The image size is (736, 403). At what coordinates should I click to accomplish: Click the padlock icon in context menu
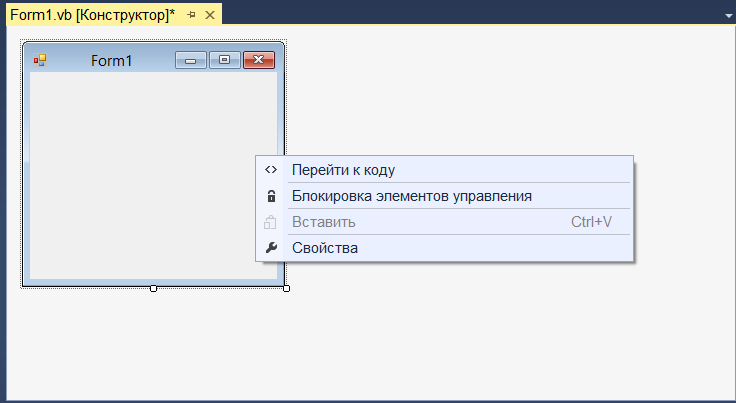point(271,196)
